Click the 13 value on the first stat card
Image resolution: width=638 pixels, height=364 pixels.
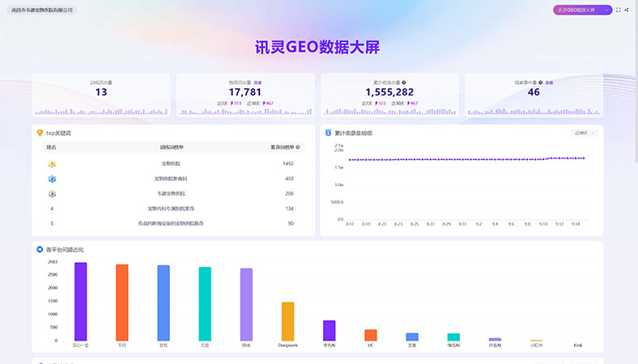coord(101,92)
